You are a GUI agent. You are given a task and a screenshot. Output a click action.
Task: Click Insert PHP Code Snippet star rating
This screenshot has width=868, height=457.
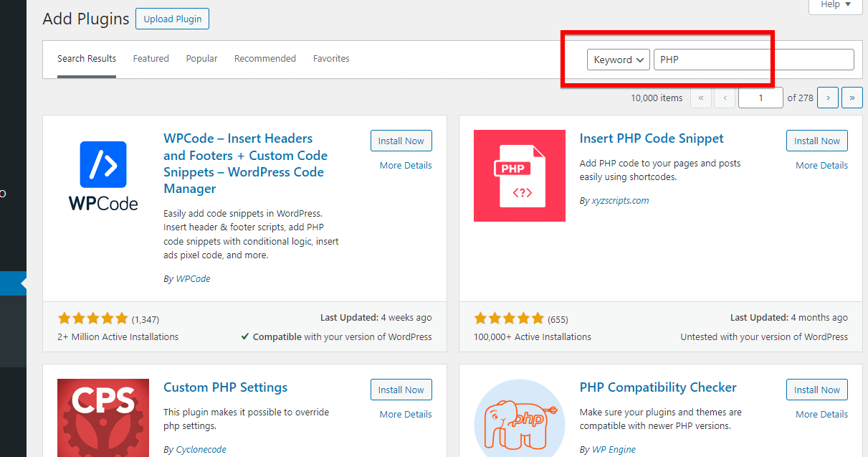509,319
